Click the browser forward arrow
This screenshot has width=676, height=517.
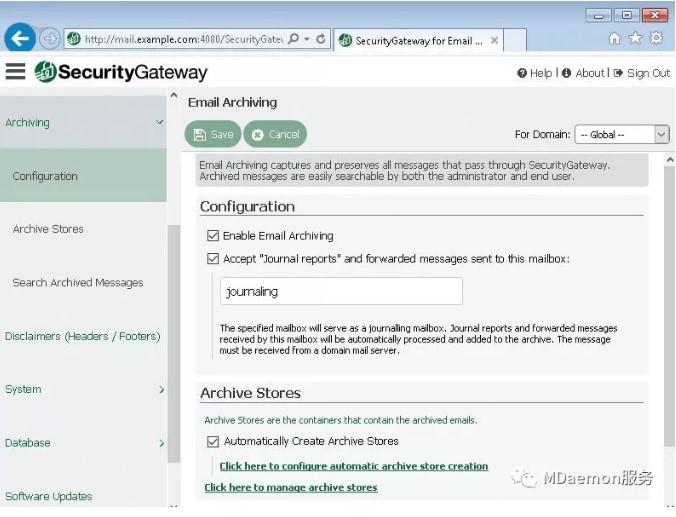[49, 39]
